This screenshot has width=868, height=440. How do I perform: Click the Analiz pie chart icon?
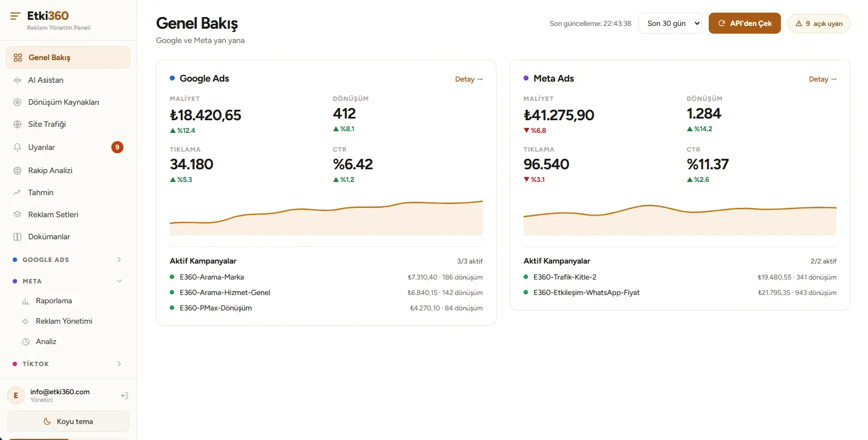25,342
